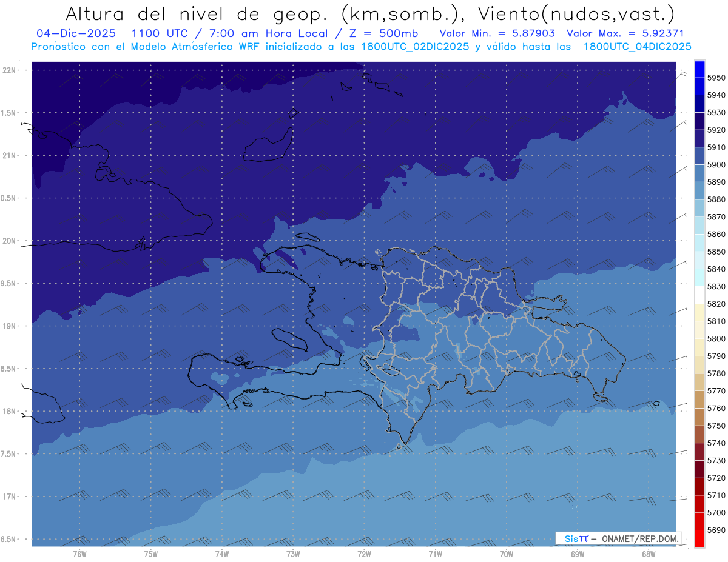
Task: Click the '5950' colorbar label
Action: (x=716, y=78)
